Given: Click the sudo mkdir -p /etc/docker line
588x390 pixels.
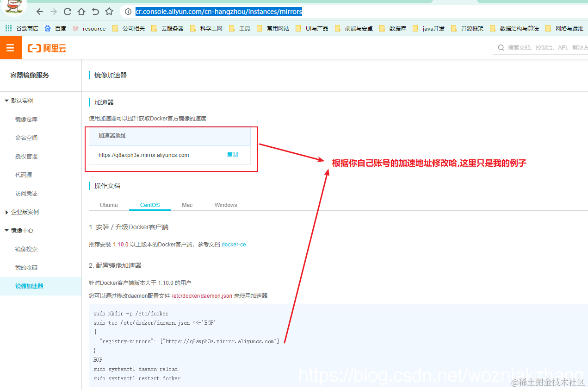Looking at the screenshot, I should [x=131, y=314].
